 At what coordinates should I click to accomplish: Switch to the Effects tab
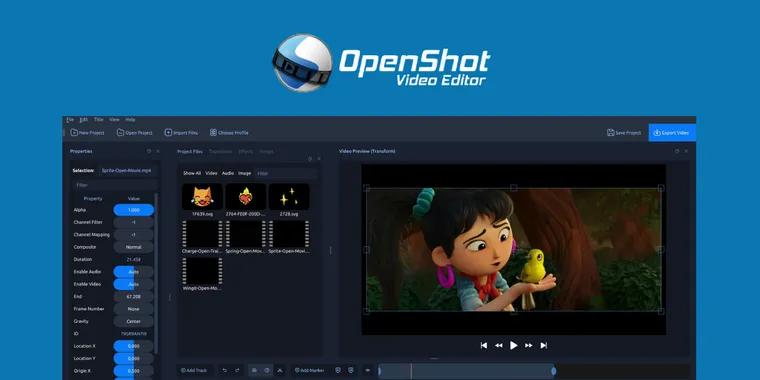[x=246, y=151]
